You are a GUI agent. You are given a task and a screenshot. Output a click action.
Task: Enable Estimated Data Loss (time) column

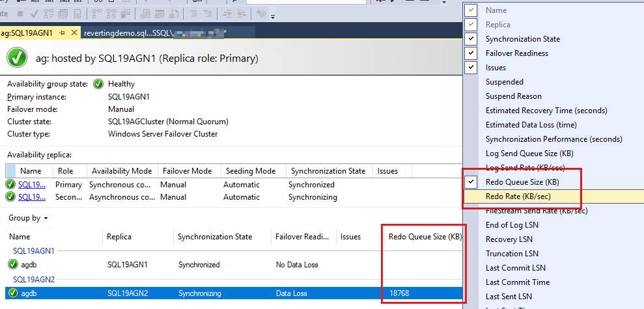(531, 125)
